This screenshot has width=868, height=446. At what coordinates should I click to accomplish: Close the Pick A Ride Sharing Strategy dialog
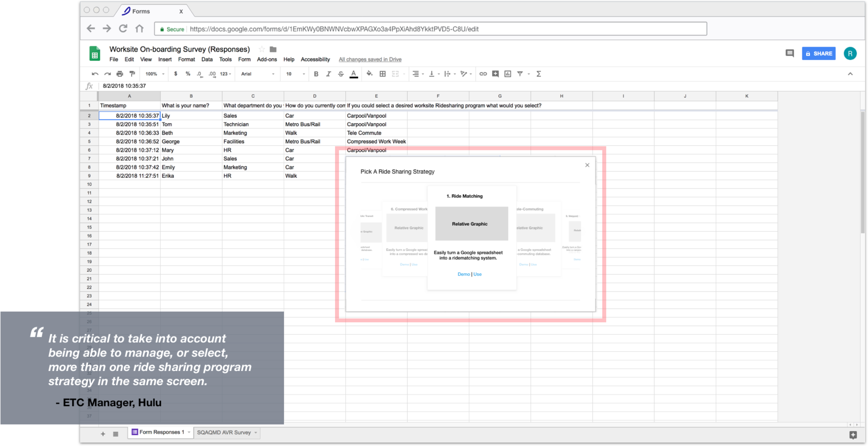587,165
